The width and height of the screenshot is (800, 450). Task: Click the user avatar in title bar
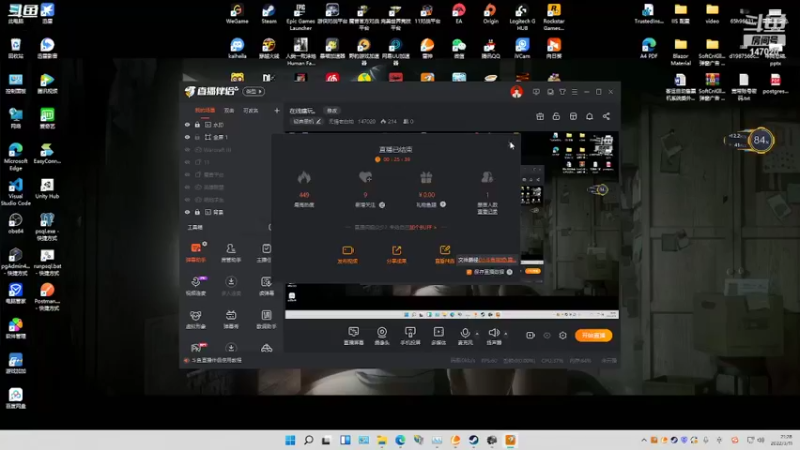tap(516, 92)
